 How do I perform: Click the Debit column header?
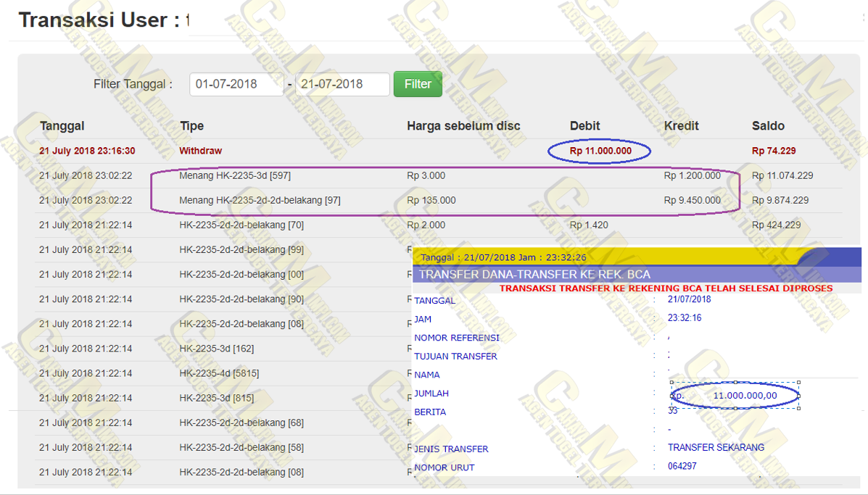click(x=584, y=126)
